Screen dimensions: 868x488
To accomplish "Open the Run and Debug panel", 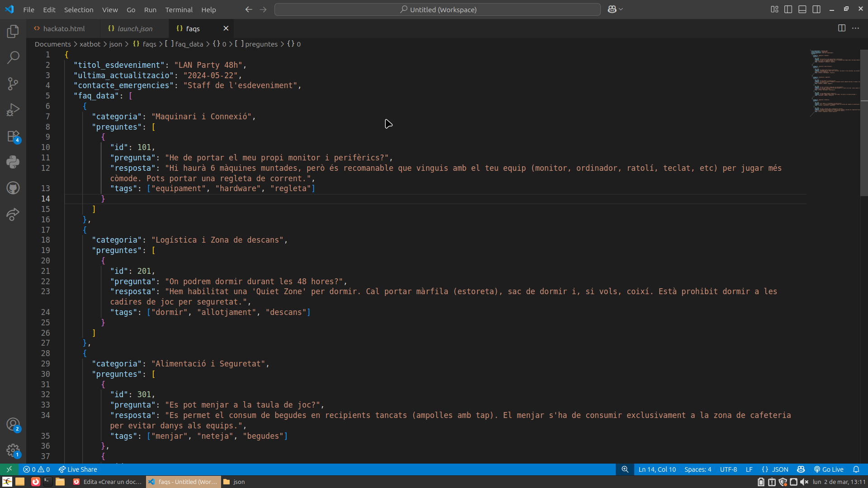I will click(13, 109).
